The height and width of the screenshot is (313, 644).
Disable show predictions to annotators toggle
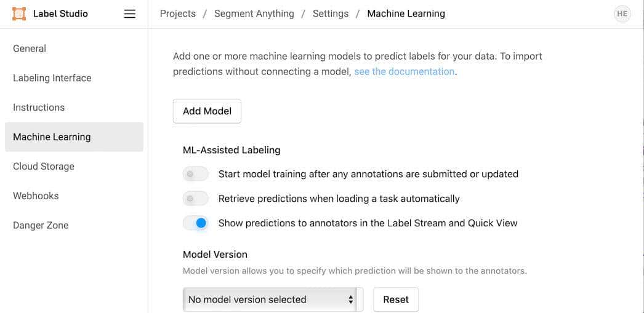196,223
